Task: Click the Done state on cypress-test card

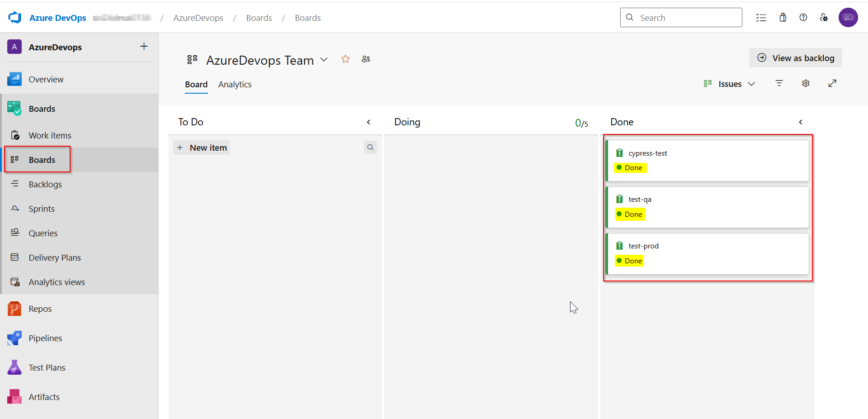Action: pyautogui.click(x=630, y=168)
